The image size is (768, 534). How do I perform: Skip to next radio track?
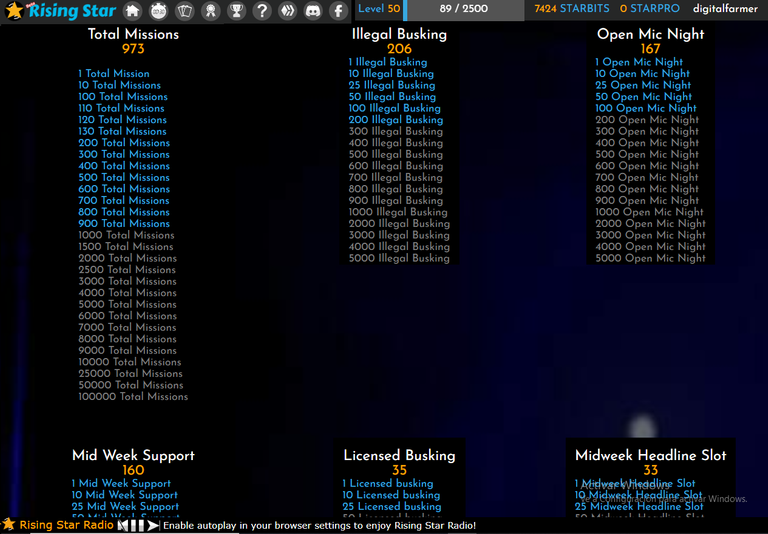click(x=153, y=525)
